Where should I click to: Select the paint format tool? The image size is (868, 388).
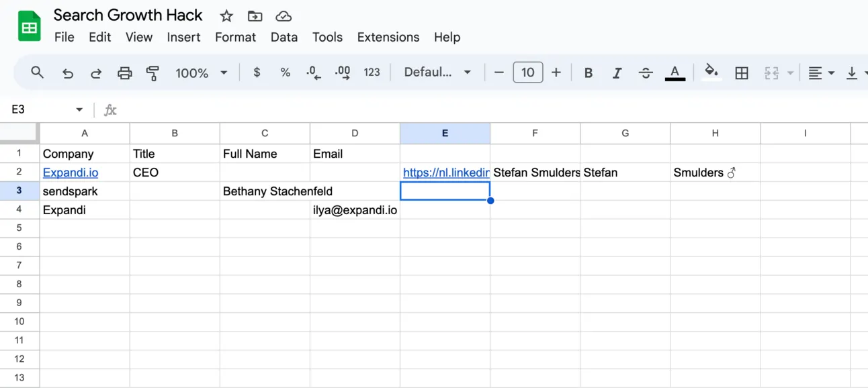153,73
